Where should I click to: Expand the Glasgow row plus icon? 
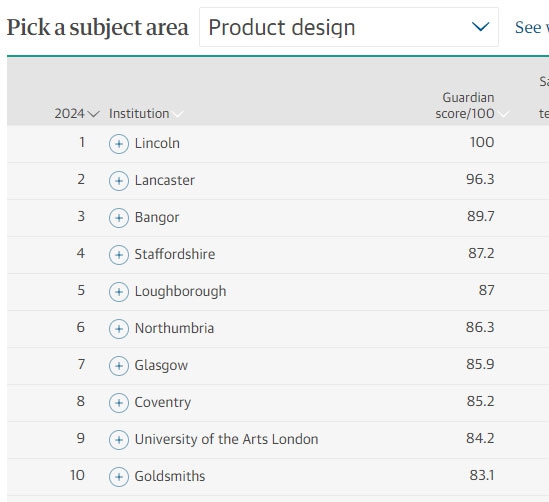(119, 366)
